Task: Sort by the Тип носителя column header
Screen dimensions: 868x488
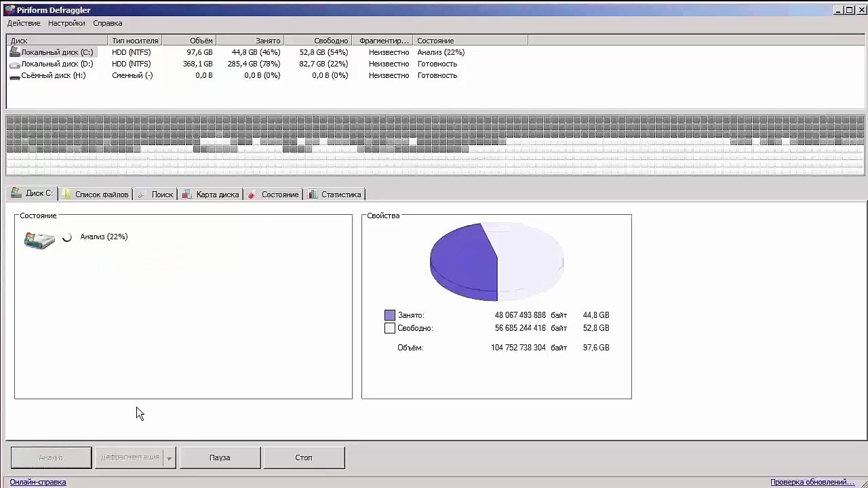Action: click(135, 41)
